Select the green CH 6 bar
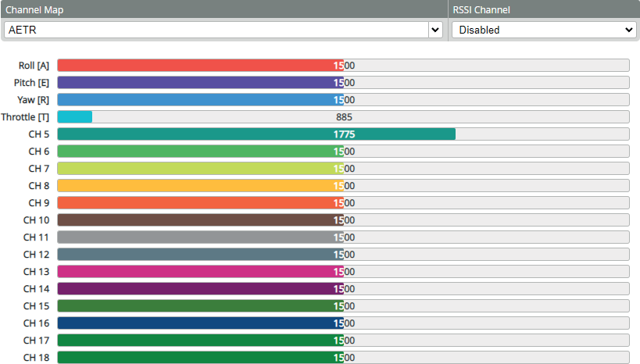Viewport: 640px width, 364px height. click(x=343, y=152)
